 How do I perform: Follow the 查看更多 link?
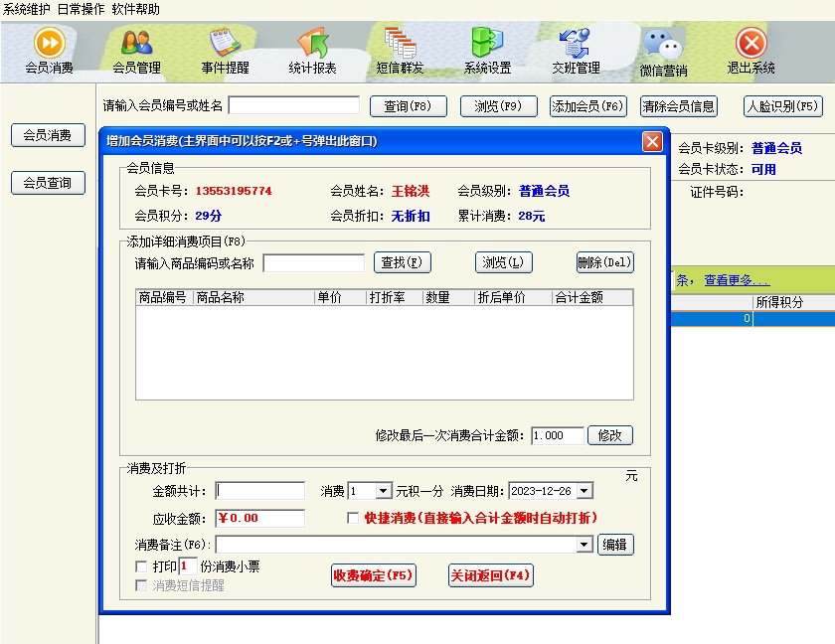737,280
